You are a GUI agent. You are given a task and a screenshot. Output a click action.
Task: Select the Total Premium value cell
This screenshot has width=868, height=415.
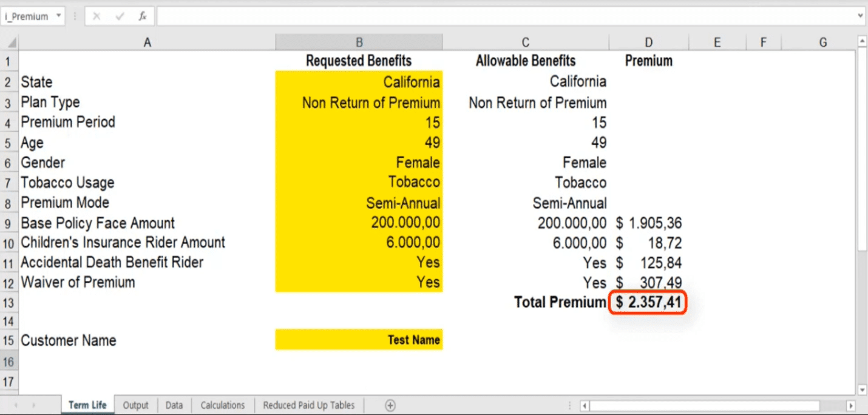click(x=648, y=302)
